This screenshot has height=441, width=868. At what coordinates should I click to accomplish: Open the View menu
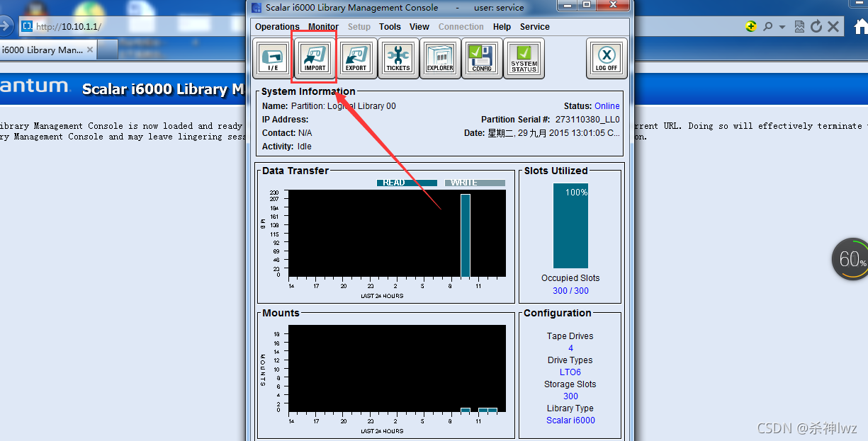pyautogui.click(x=419, y=27)
